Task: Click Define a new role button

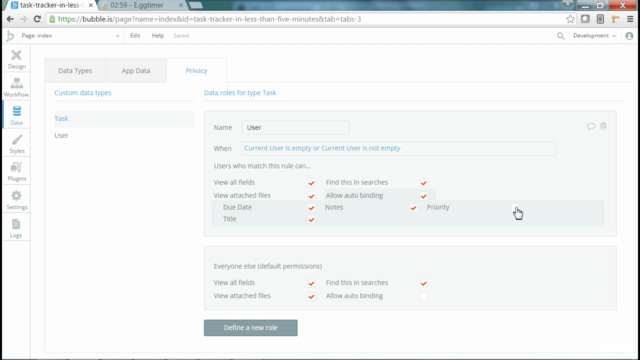Action: point(251,328)
